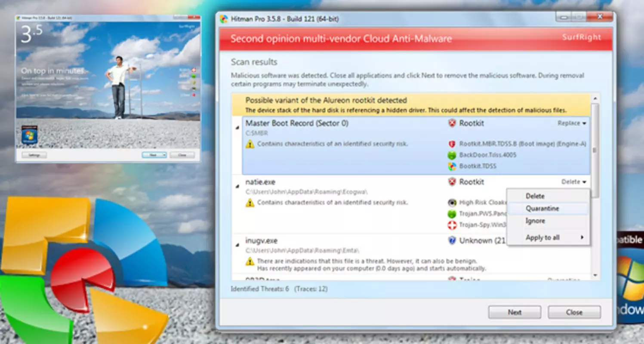644x344 pixels.
Task: Click the natie.exe path 'C:\Users\John\AppData\Roaming\Ecogwa\'
Action: [306, 192]
